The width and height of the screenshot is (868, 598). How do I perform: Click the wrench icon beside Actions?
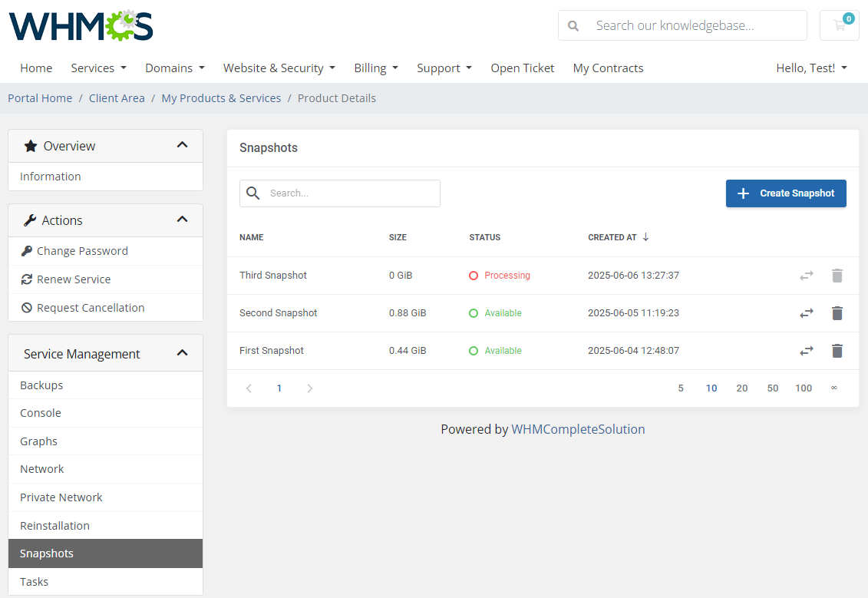point(31,220)
